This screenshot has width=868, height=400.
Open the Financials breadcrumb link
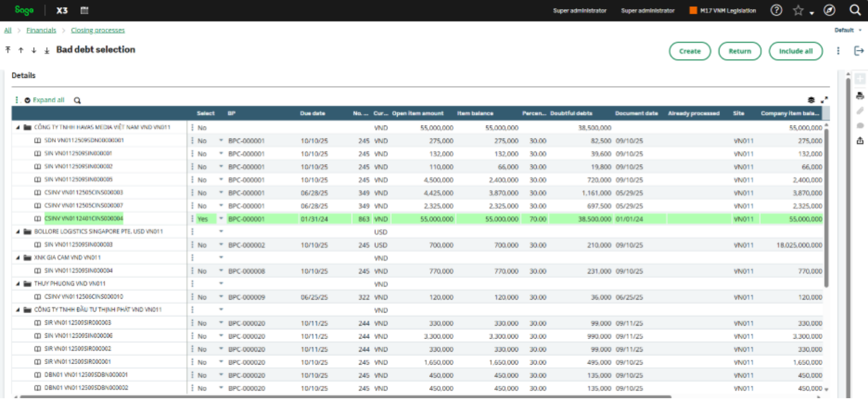(x=41, y=30)
